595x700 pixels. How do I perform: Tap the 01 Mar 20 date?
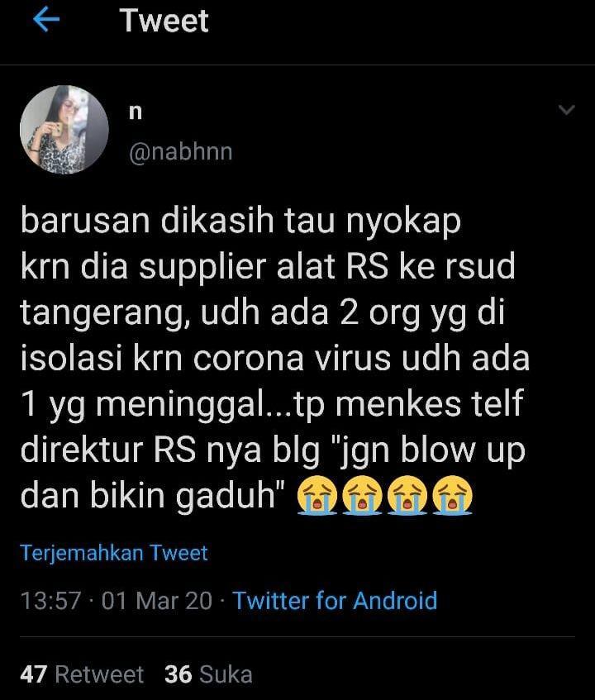tap(157, 601)
